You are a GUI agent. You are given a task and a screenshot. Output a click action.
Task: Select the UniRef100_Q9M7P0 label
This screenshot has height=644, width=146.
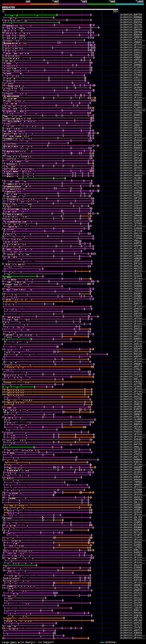[x=131, y=30]
